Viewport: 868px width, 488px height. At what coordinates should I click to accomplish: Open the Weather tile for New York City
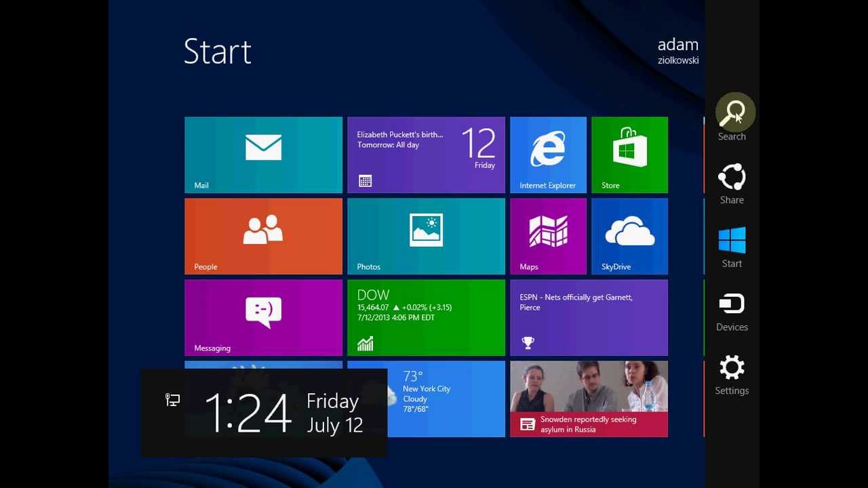coord(446,399)
